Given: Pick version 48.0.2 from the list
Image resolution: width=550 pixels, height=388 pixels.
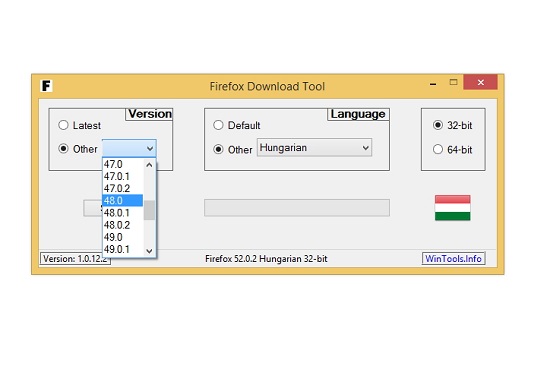Looking at the screenshot, I should (123, 225).
